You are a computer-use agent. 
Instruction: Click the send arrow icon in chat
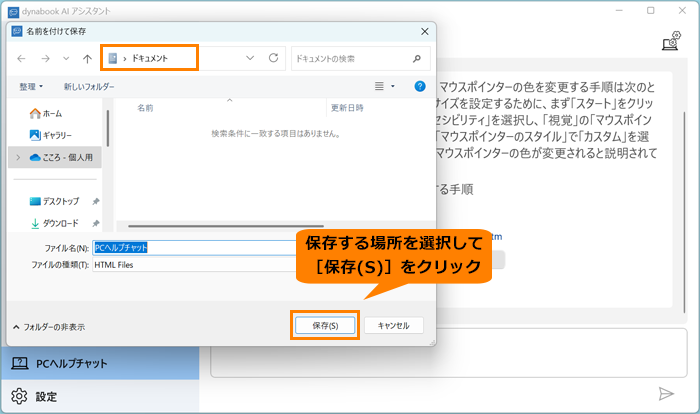coord(666,393)
